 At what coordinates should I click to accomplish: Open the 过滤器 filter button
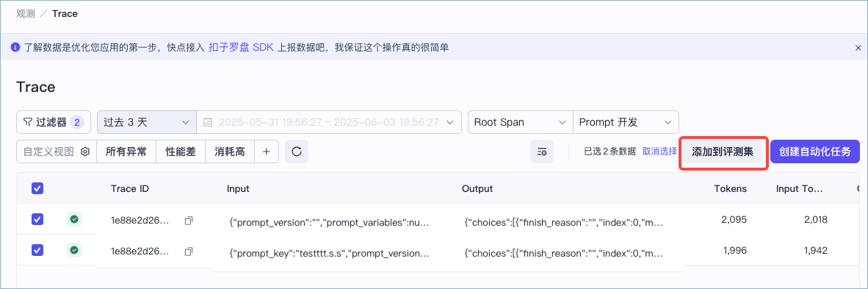[54, 122]
